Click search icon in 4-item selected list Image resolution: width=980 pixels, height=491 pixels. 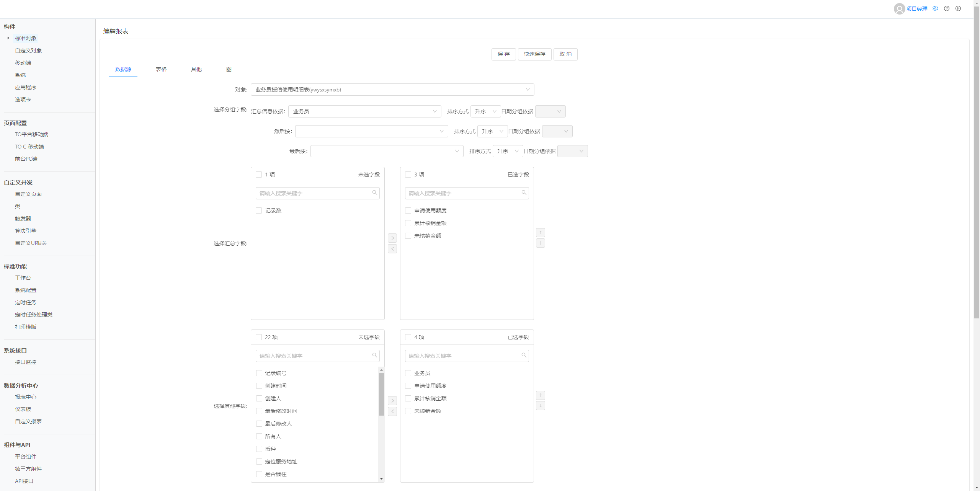(x=524, y=355)
